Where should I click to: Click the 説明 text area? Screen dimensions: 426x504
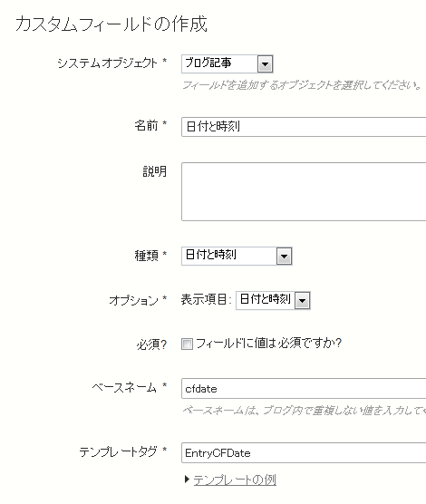304,191
